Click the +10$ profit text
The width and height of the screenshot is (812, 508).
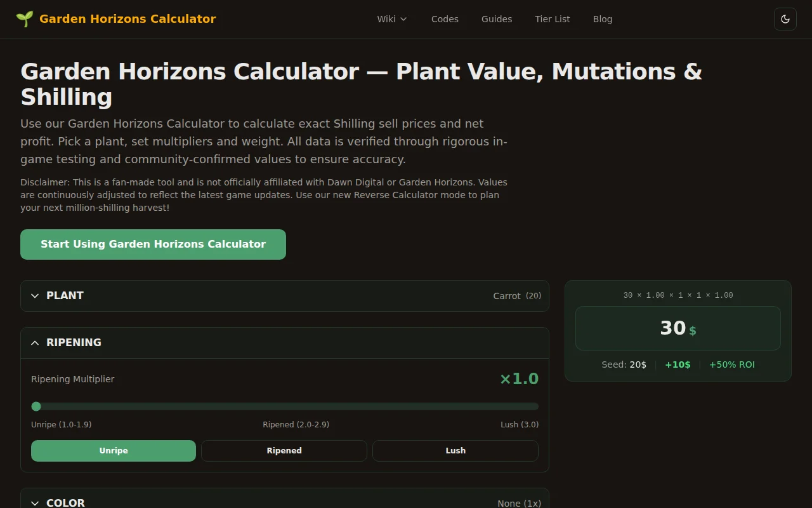click(678, 364)
